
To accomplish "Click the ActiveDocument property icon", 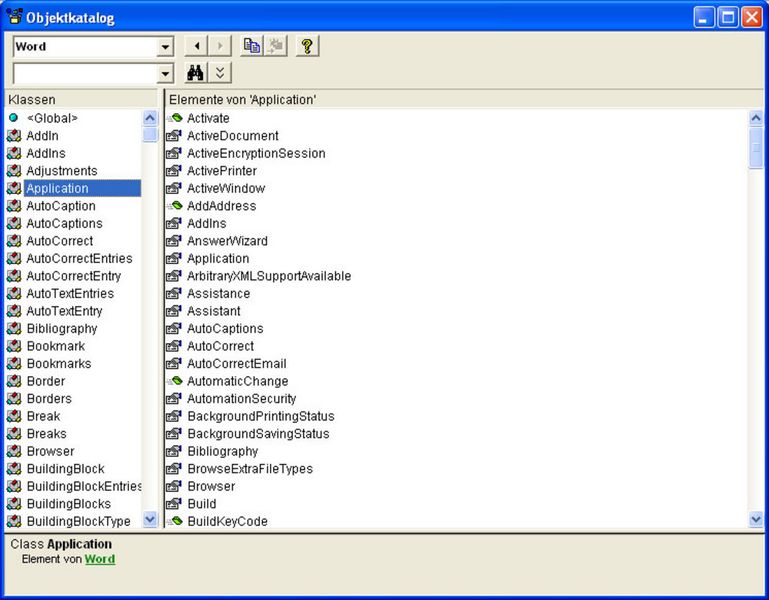I will coord(174,135).
